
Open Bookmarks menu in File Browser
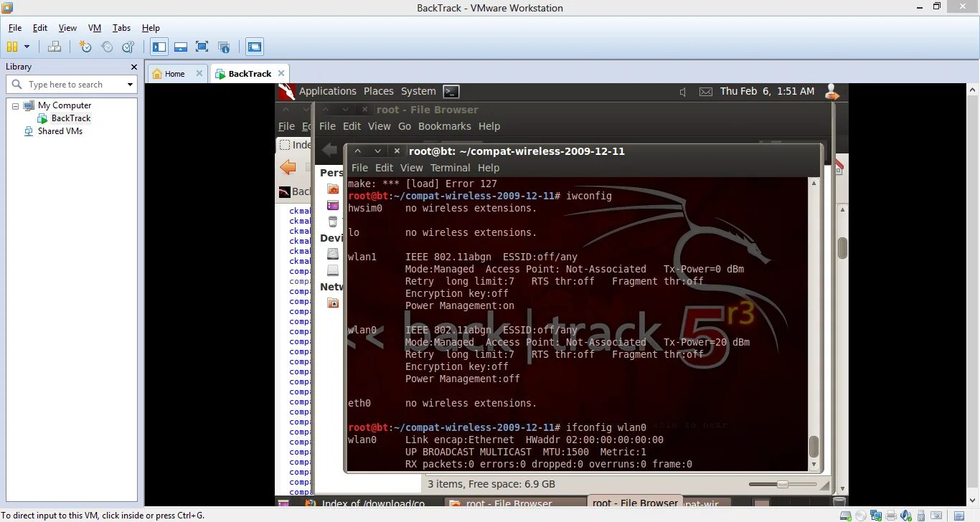(445, 126)
